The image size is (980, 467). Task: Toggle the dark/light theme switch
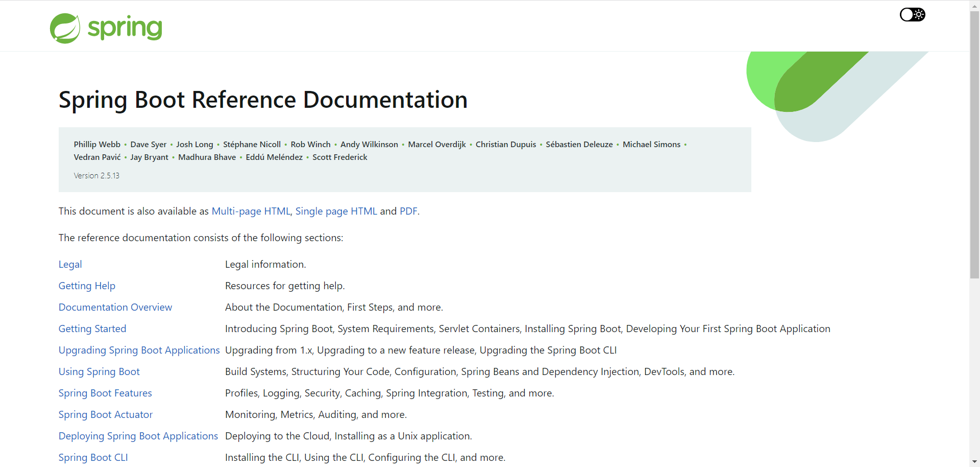tap(912, 14)
